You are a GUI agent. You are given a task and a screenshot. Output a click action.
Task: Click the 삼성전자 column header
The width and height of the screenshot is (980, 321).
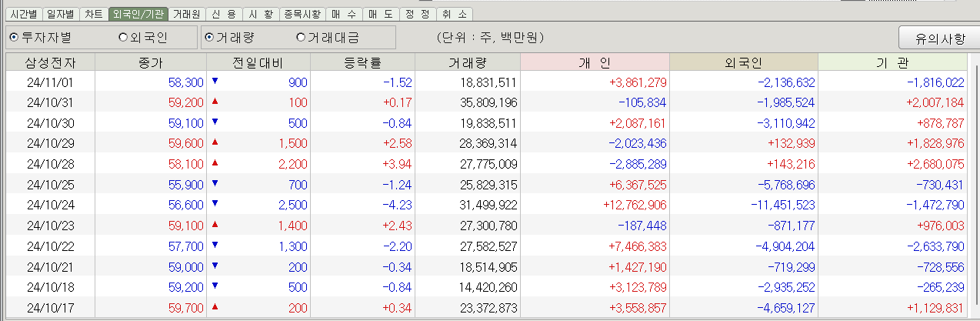[50, 62]
